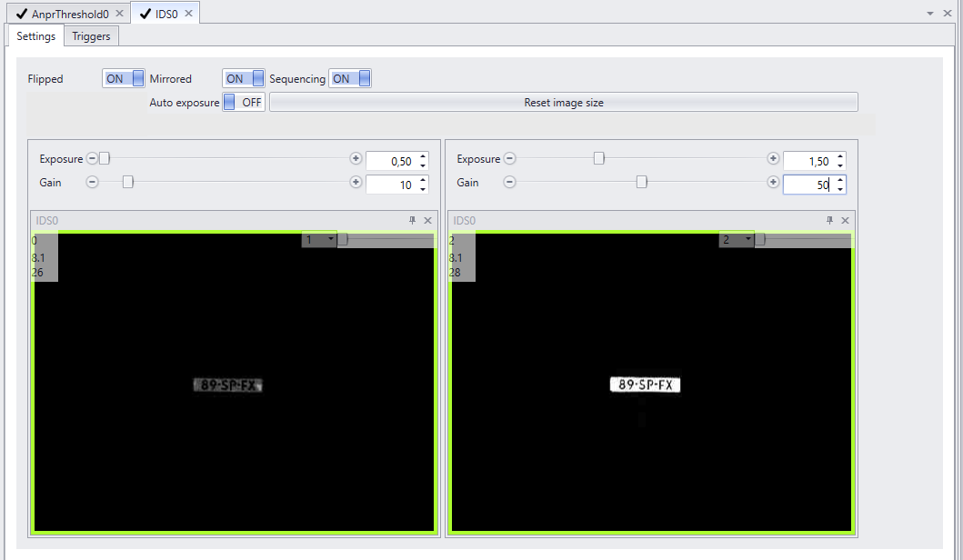Step up the 1,50 Exposure value
The width and height of the screenshot is (963, 560).
(x=840, y=156)
